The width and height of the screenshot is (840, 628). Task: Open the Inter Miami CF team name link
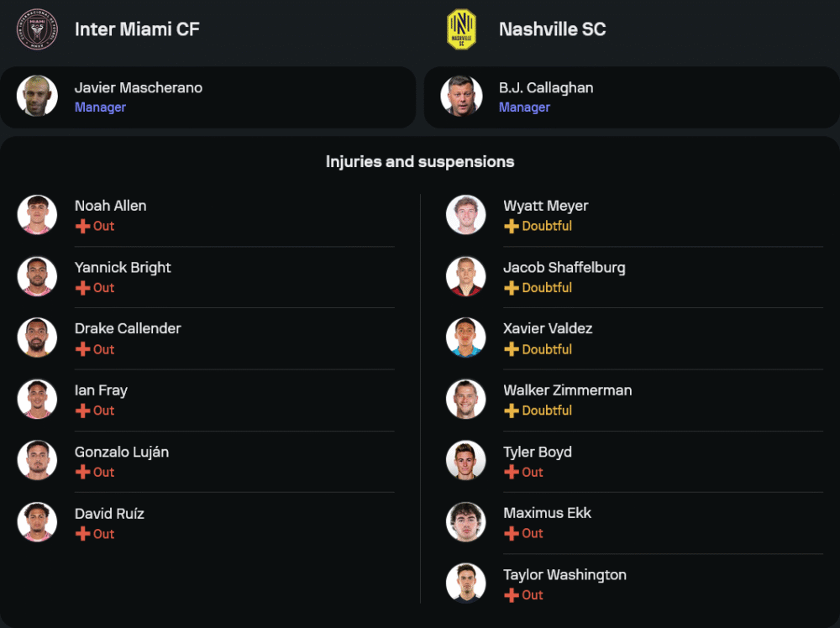pyautogui.click(x=137, y=29)
